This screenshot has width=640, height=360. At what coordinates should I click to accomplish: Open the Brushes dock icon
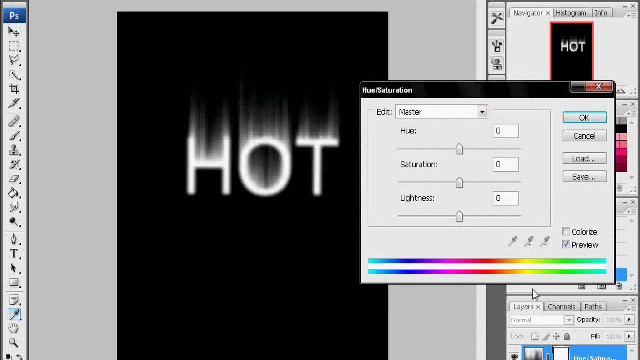click(497, 46)
